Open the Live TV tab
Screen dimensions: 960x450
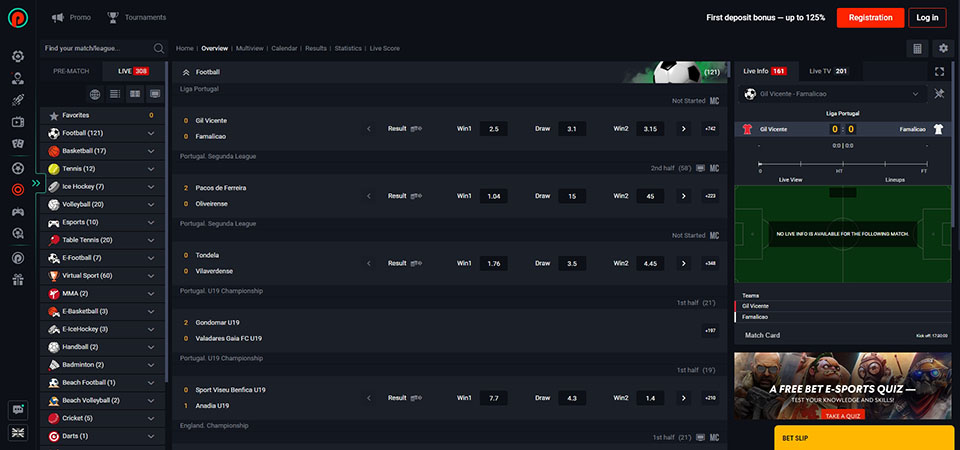(x=828, y=72)
